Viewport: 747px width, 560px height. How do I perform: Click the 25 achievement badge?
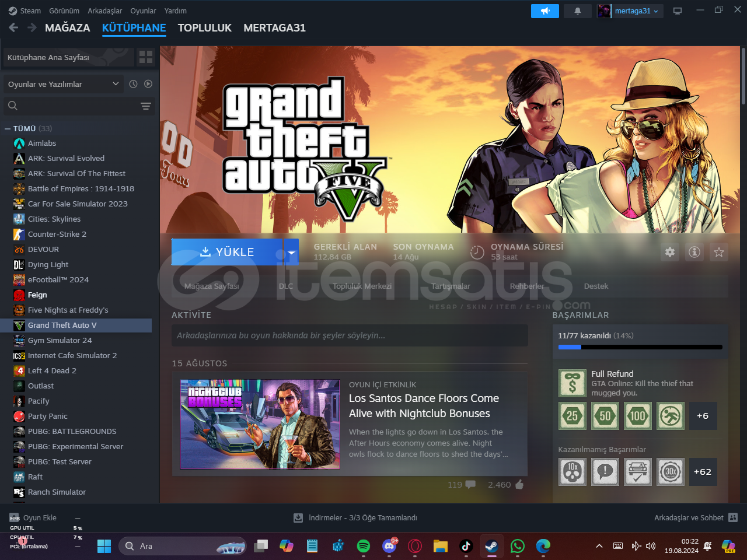573,416
